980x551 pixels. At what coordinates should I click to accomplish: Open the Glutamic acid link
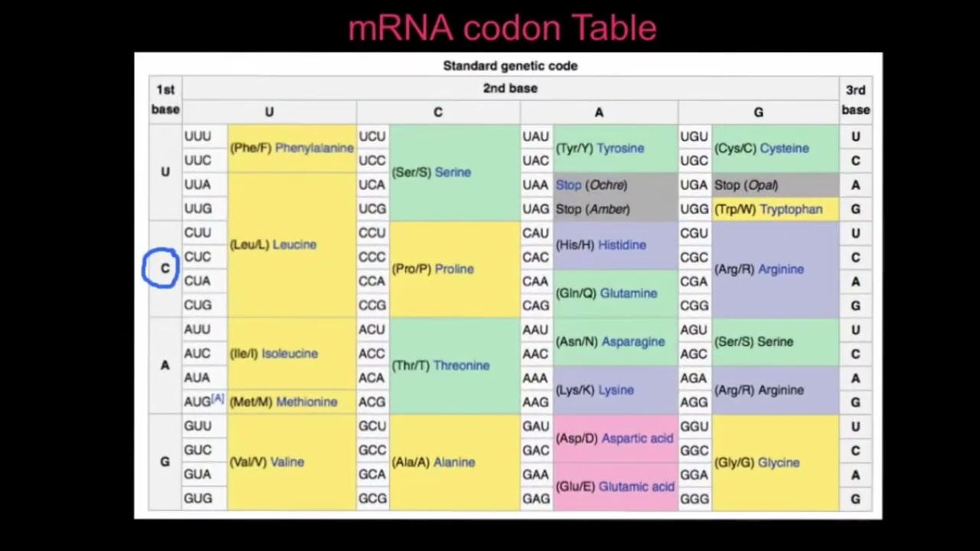coord(636,487)
